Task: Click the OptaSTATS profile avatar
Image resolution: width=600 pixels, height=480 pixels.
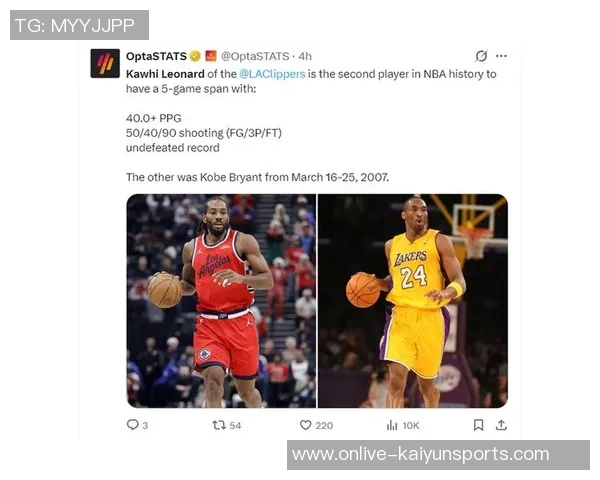Action: 105,64
